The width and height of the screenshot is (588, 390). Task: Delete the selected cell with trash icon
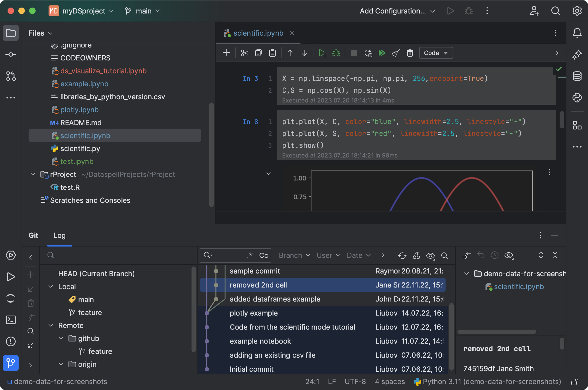click(410, 53)
